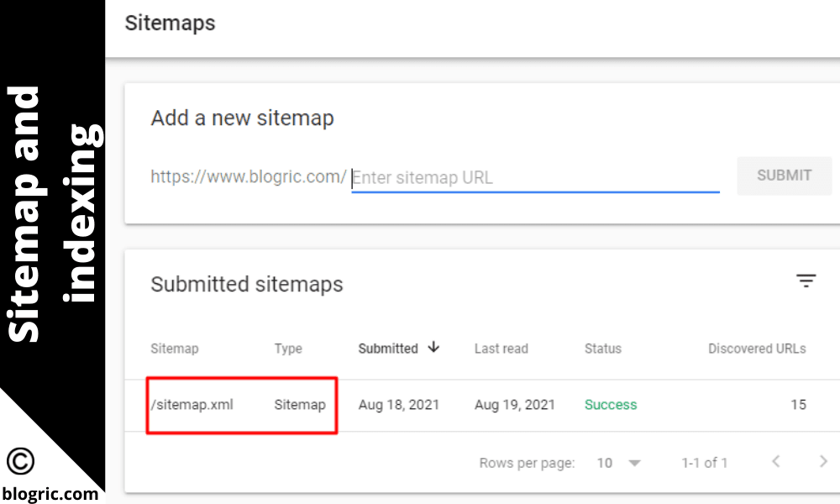Select the Success status indicator
The image size is (840, 504).
click(611, 404)
